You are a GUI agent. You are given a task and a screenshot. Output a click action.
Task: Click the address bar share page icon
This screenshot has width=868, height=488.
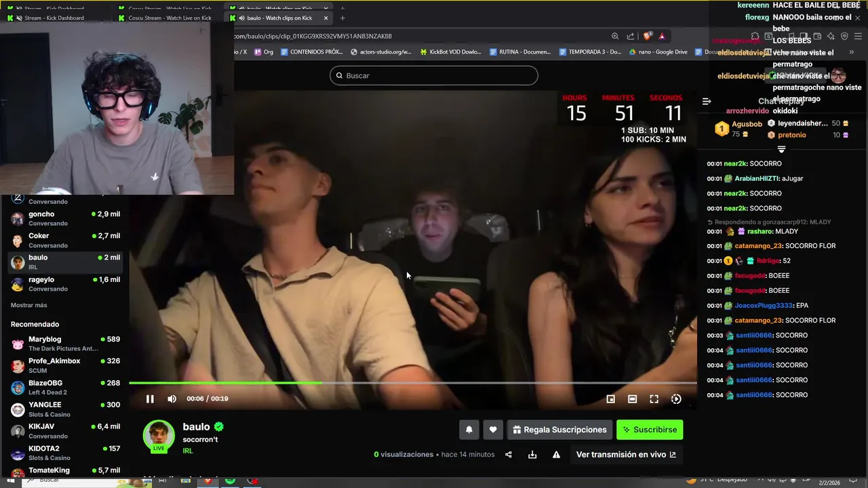(631, 36)
